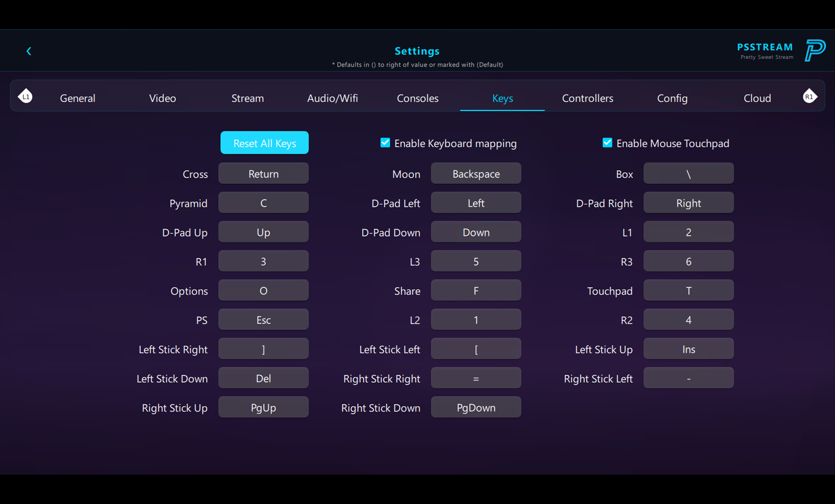Modify the Touchpad binding set to T
The height and width of the screenshot is (504, 835).
pos(688,290)
